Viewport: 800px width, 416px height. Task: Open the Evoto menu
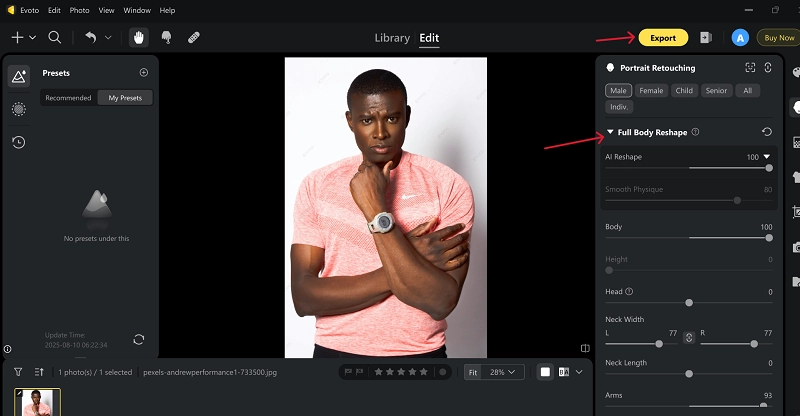(x=30, y=10)
